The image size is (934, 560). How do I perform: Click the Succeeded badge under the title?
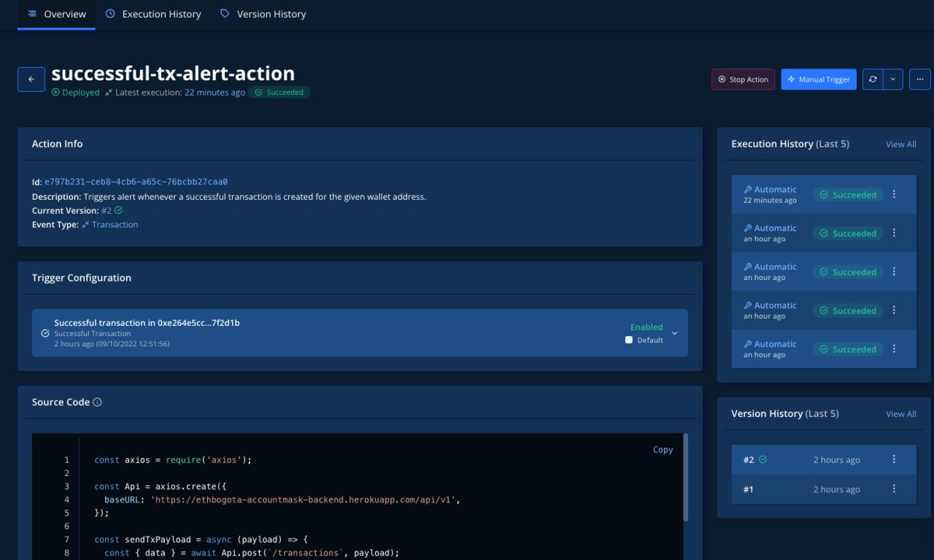tap(279, 93)
